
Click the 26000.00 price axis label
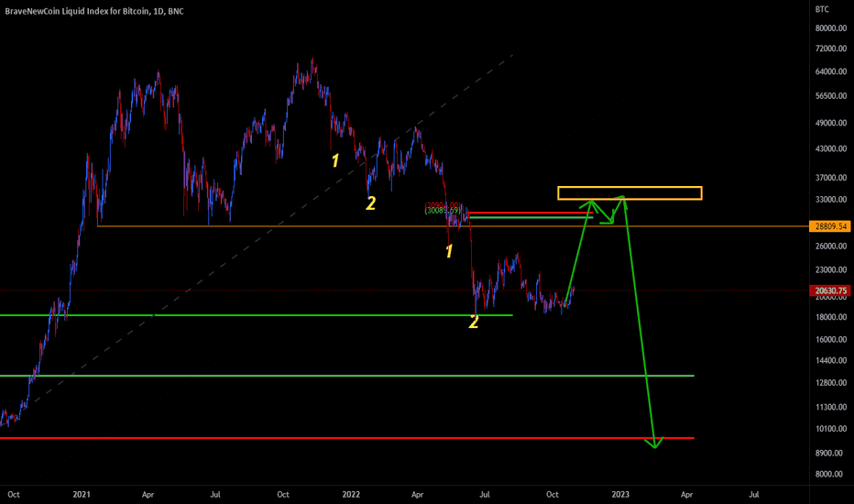pos(831,247)
